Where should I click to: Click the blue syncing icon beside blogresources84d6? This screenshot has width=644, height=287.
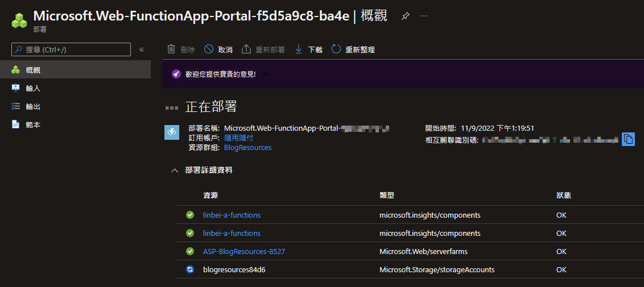(190, 270)
